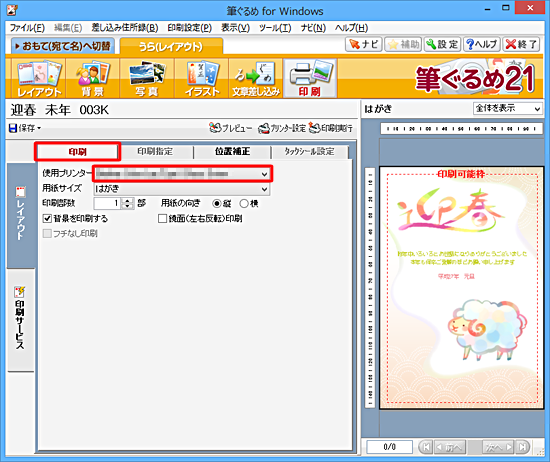Image resolution: width=550 pixels, height=462 pixels.
Task: Select the 印刷 print icon in the orange toolbar
Action: point(310,79)
